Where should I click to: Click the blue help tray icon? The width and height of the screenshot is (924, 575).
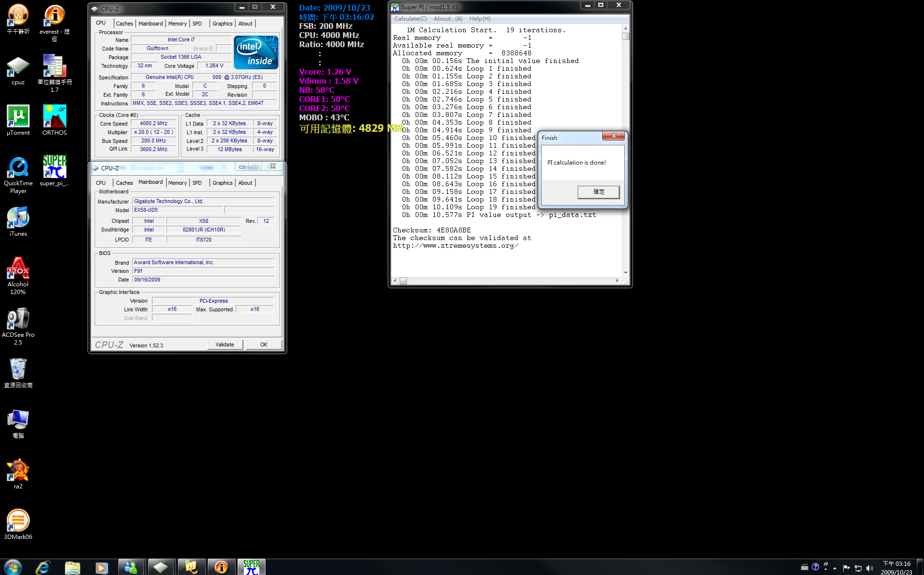815,567
